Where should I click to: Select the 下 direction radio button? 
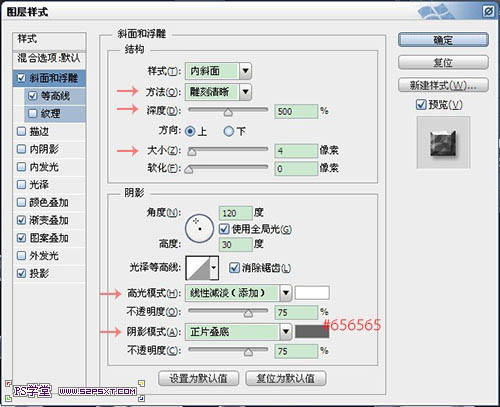coord(228,131)
